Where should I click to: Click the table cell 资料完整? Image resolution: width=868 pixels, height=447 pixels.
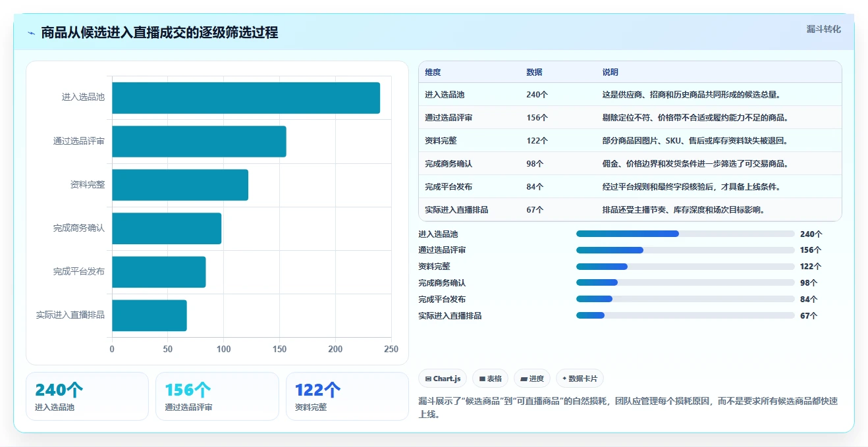click(x=441, y=141)
